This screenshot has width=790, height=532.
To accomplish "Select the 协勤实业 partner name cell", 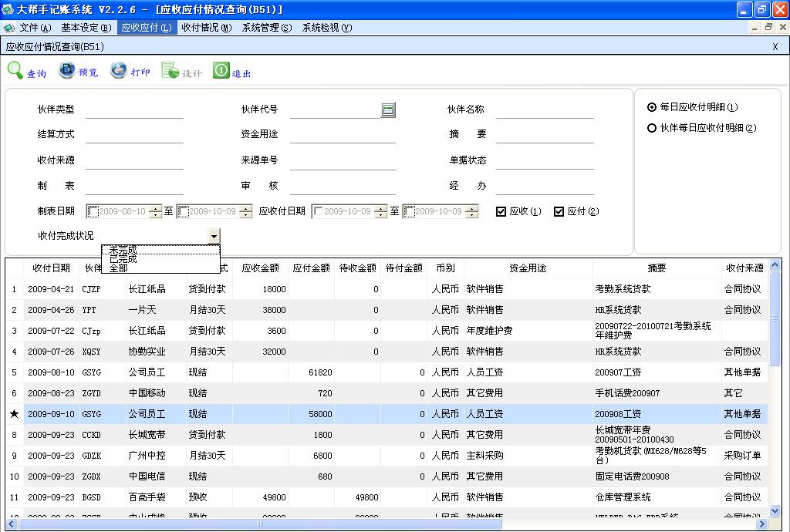I will 156,352.
